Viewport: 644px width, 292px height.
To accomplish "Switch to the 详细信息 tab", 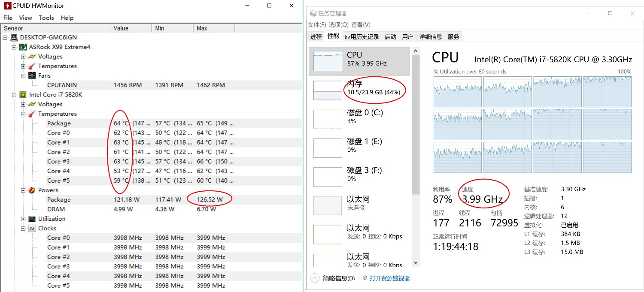I will tap(431, 36).
